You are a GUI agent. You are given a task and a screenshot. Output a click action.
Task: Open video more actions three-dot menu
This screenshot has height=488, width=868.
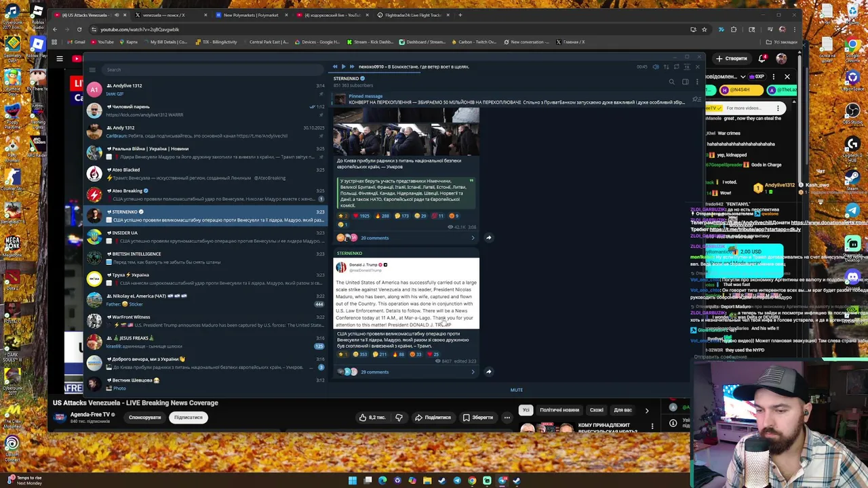coord(507,418)
